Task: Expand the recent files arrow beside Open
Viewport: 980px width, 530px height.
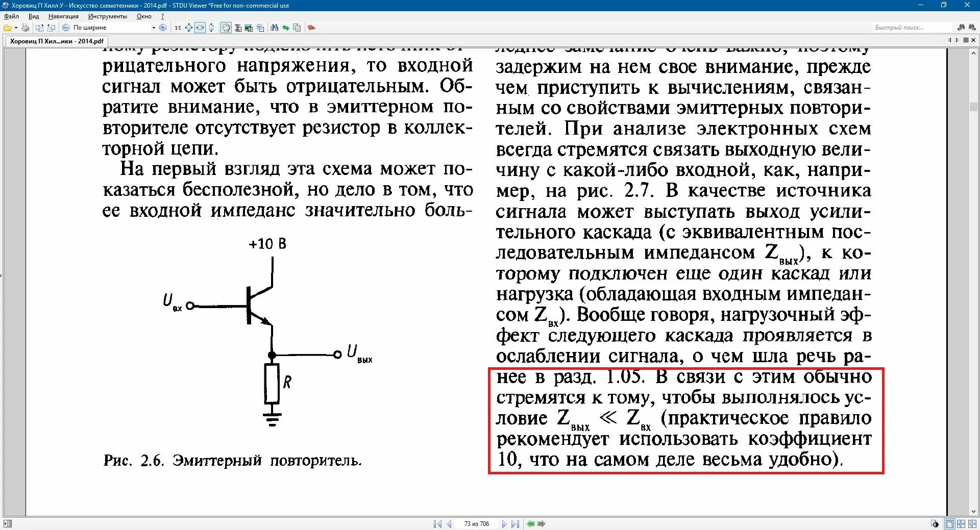Action: point(16,28)
